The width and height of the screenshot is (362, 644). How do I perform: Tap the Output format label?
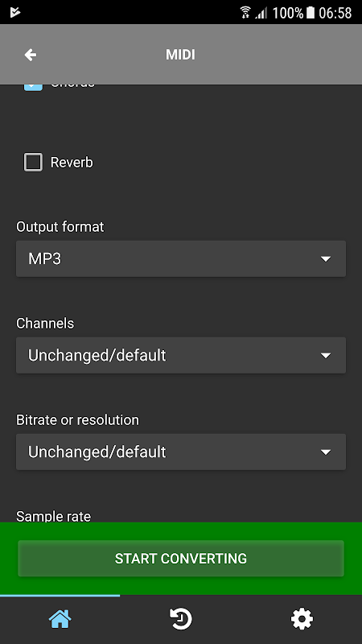click(x=60, y=227)
